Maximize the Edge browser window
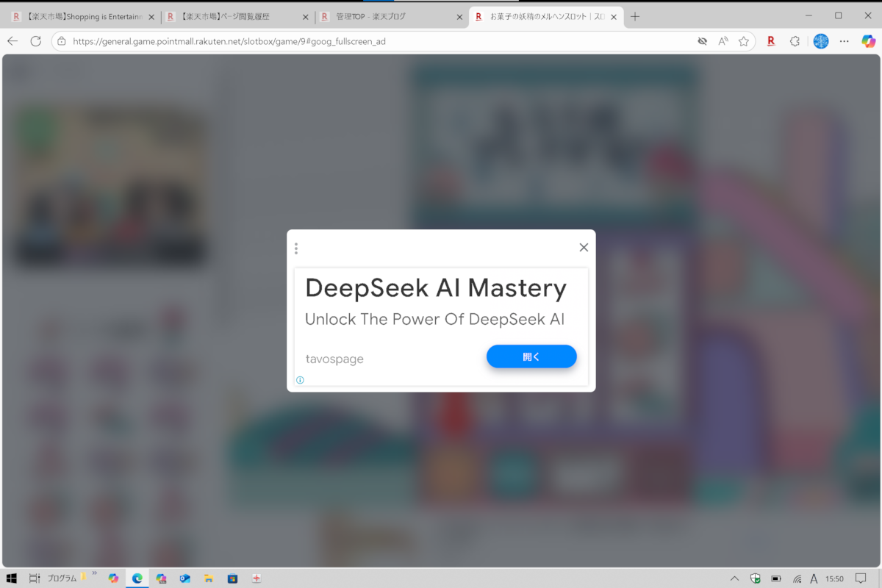882x588 pixels. coord(838,15)
